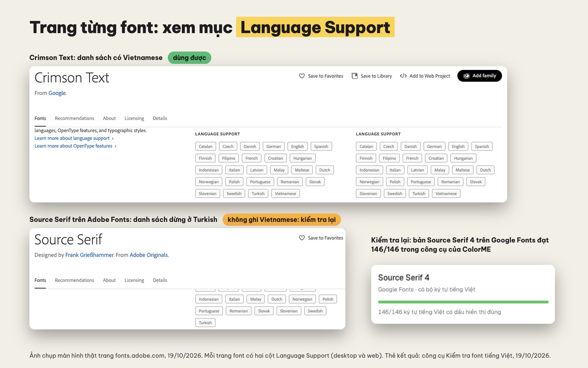Click the Swedish tag in Source Serif panel
The width and height of the screenshot is (588, 368).
pos(315,311)
